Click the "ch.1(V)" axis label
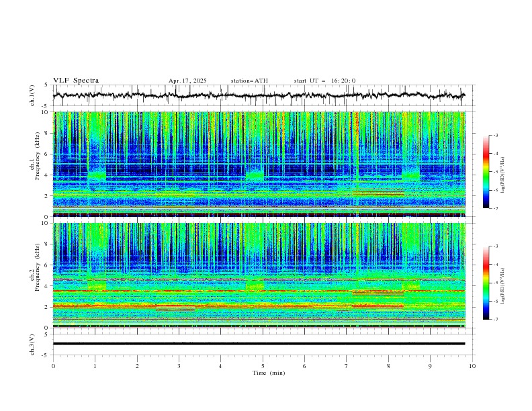 [x=32, y=95]
